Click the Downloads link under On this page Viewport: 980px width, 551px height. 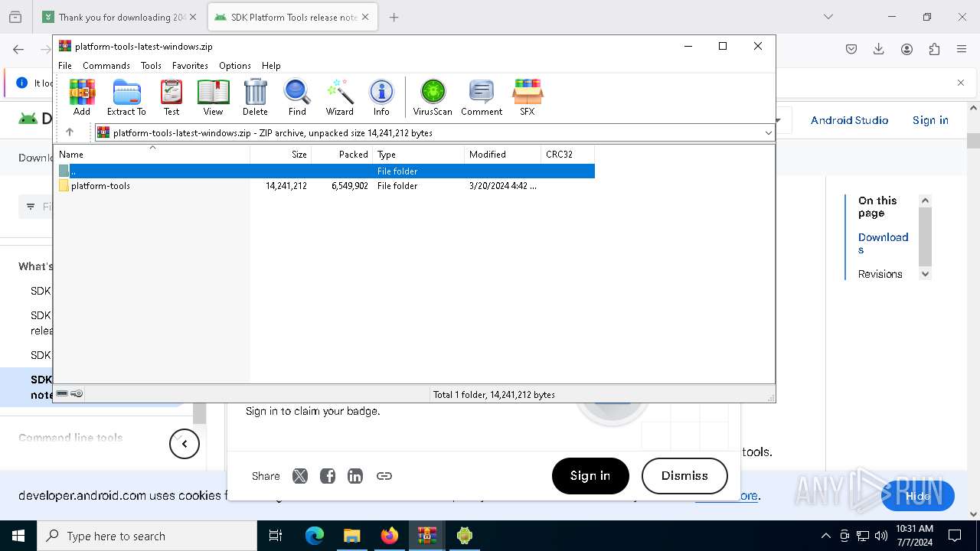883,243
